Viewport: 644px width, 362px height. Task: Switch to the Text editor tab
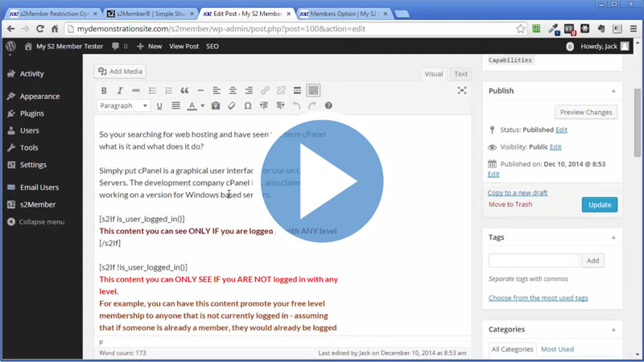click(460, 74)
